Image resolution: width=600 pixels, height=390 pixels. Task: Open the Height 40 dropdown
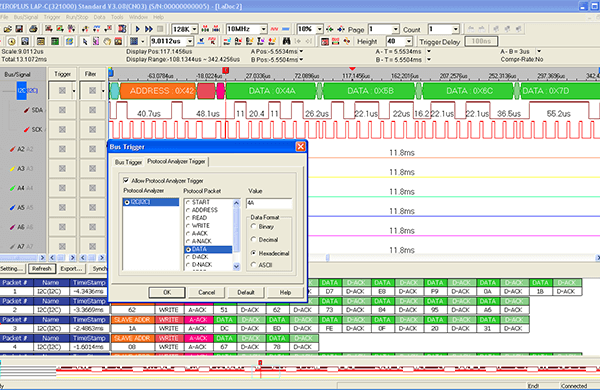(x=409, y=41)
